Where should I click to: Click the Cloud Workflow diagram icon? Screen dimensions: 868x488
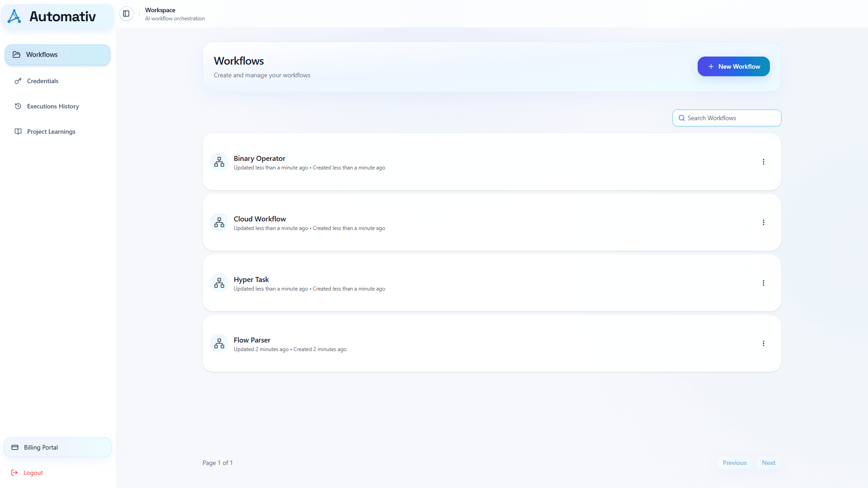tap(219, 222)
